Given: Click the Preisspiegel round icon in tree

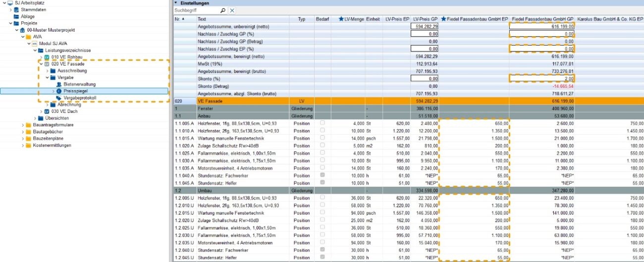Looking at the screenshot, I should pyautogui.click(x=59, y=91).
